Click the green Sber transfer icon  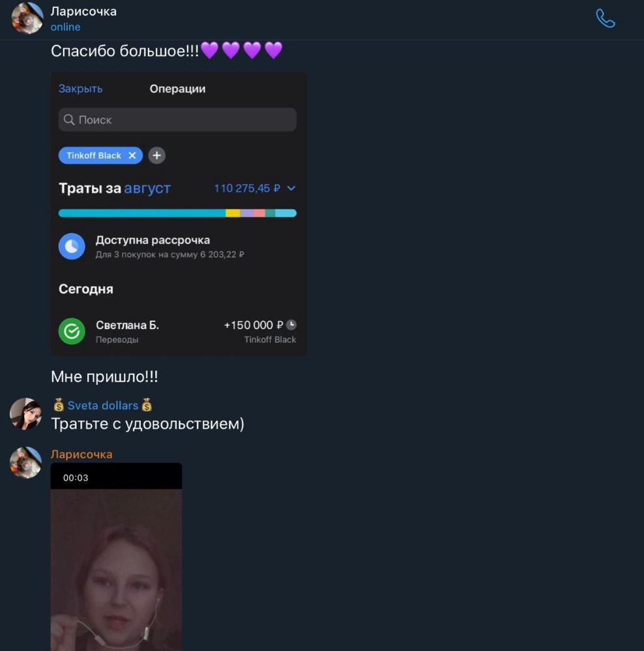pos(72,331)
